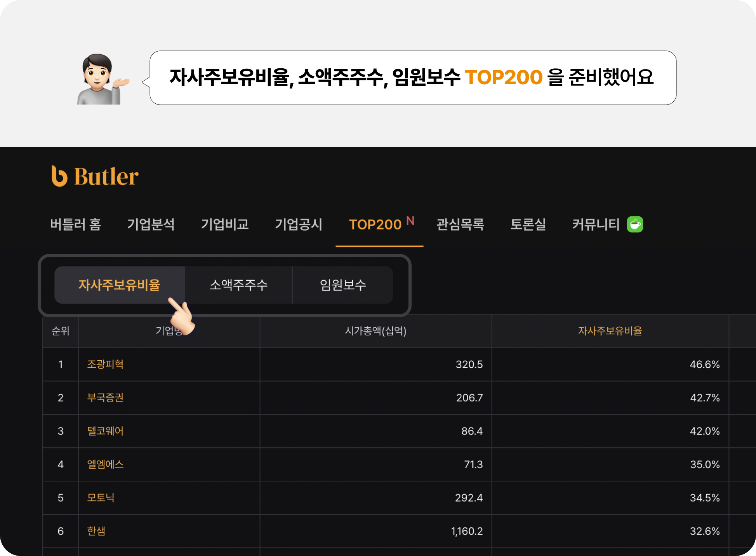756x556 pixels.
Task: Click market cap value 320.5
Action: 469,364
